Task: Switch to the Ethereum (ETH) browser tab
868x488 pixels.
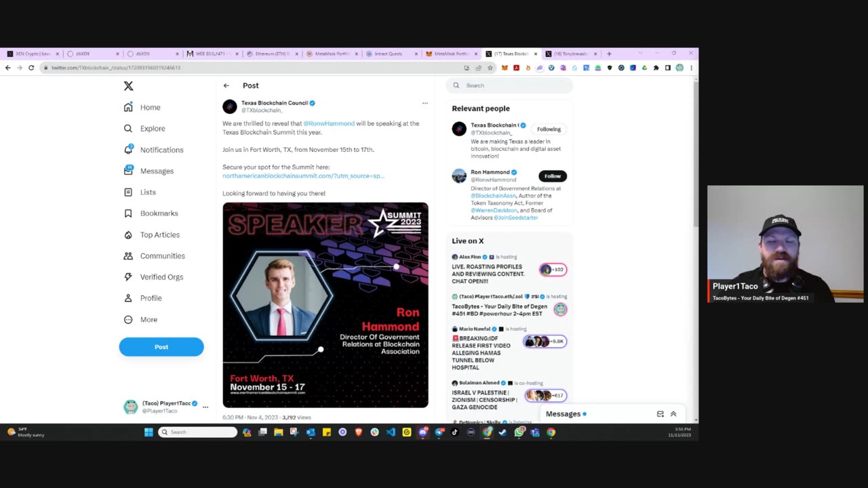Action: click(x=273, y=54)
